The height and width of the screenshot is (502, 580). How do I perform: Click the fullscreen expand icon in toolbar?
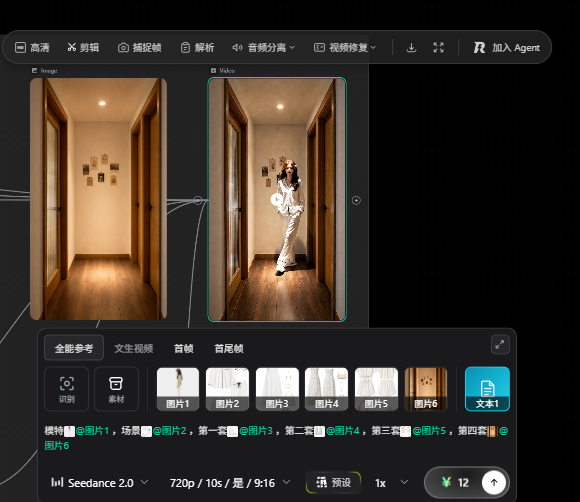point(438,47)
